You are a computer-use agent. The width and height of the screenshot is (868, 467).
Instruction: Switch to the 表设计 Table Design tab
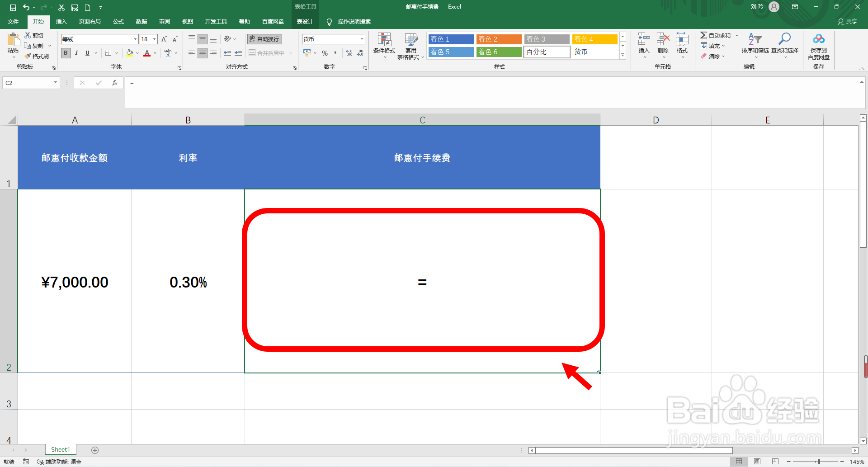(305, 22)
